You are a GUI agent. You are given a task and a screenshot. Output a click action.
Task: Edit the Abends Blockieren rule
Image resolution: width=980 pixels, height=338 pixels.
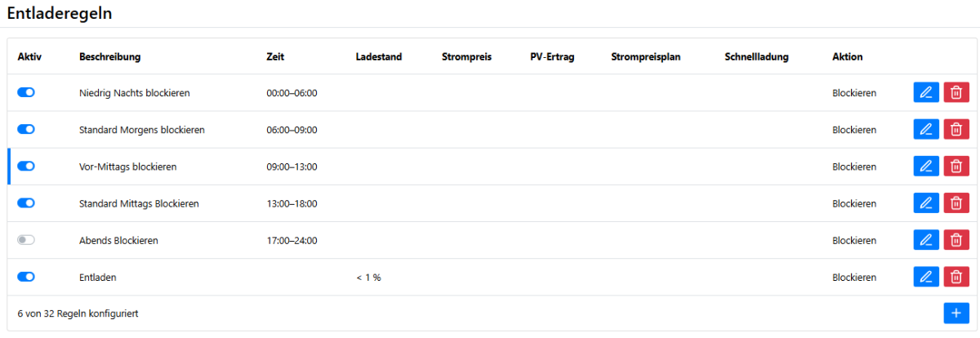coord(925,240)
